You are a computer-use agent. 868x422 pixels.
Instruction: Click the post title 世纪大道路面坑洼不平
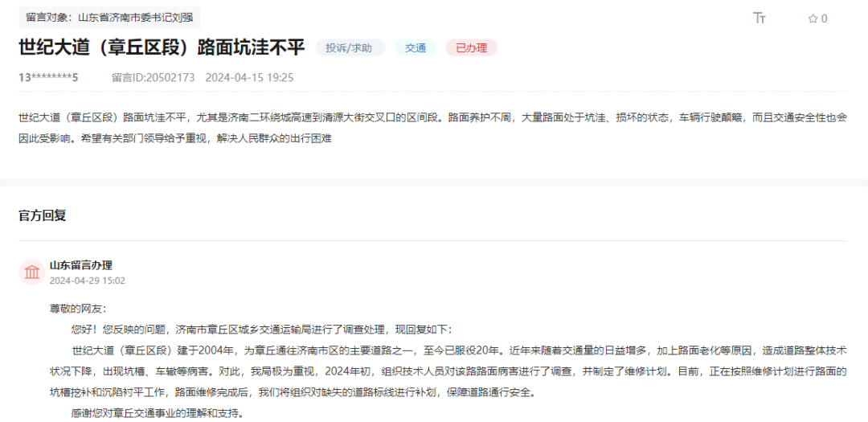tap(162, 47)
